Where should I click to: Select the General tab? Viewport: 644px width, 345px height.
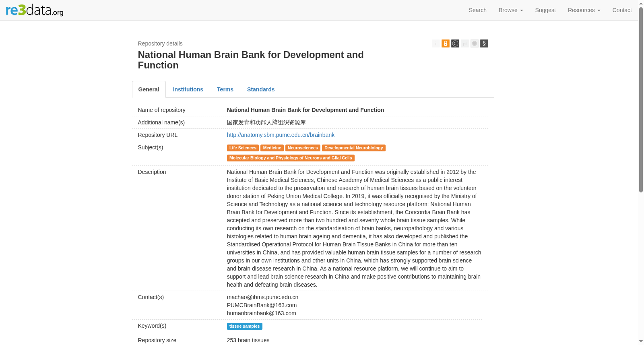[x=149, y=89]
